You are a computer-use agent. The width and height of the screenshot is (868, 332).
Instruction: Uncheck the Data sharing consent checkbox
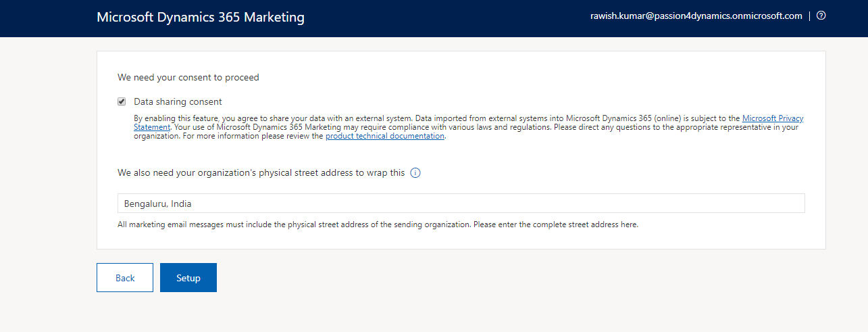point(122,101)
